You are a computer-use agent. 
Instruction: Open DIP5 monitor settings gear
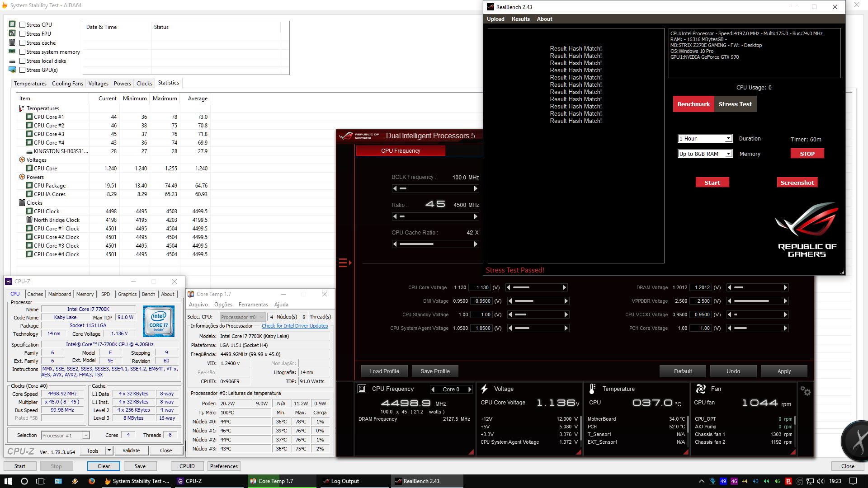[x=806, y=391]
